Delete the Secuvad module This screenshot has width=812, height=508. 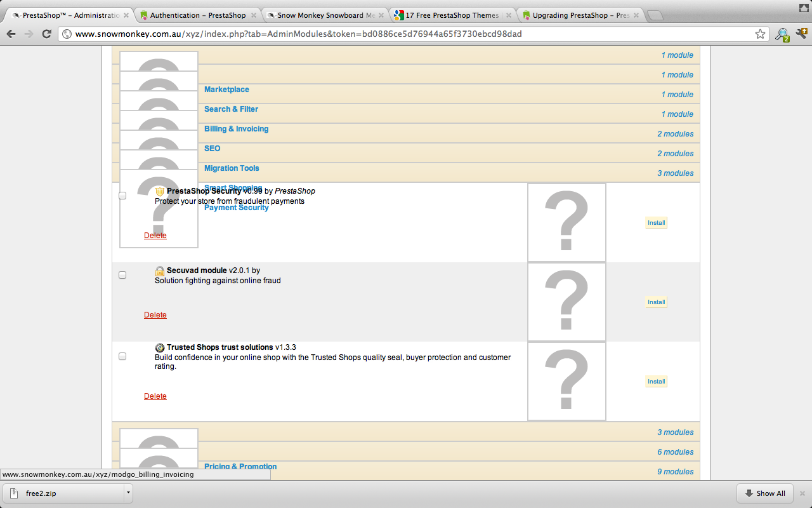[x=155, y=315]
